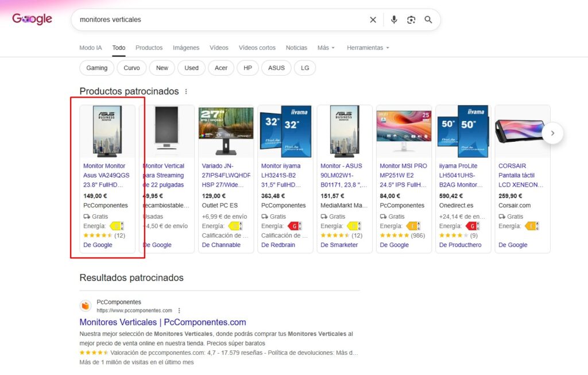588x375 pixels.
Task: Open energy label on iiyama ProLite 590,42 €
Action: pyautogui.click(x=473, y=226)
